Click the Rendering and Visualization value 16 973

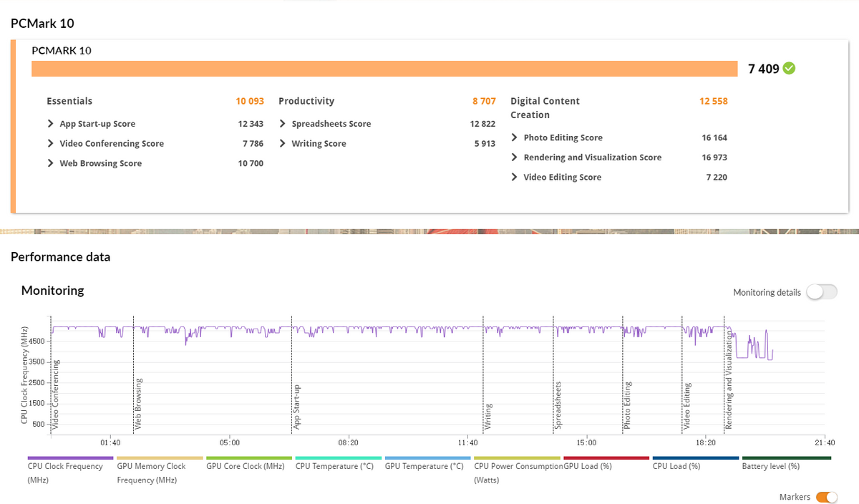(714, 157)
